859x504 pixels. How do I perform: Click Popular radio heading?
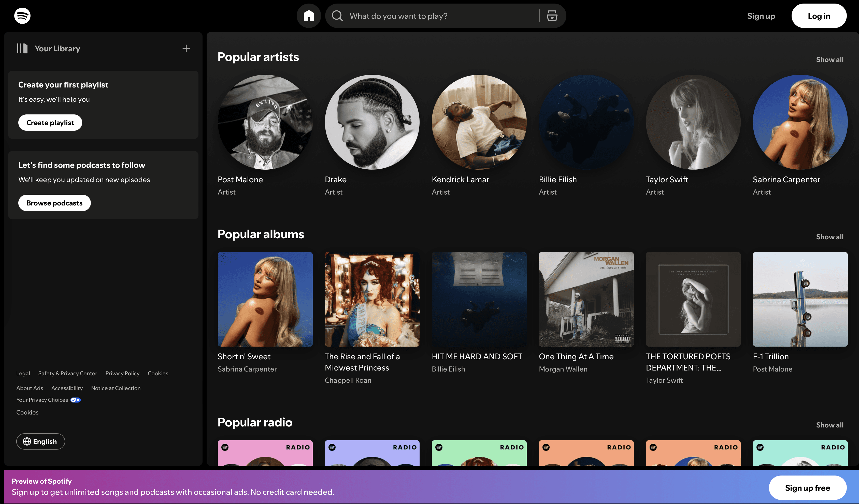255,422
